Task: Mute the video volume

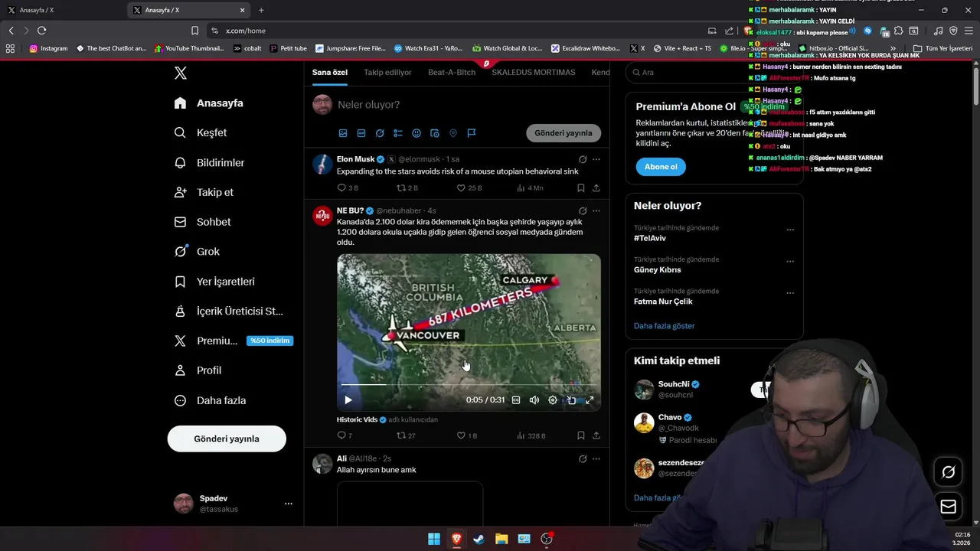Action: click(534, 399)
